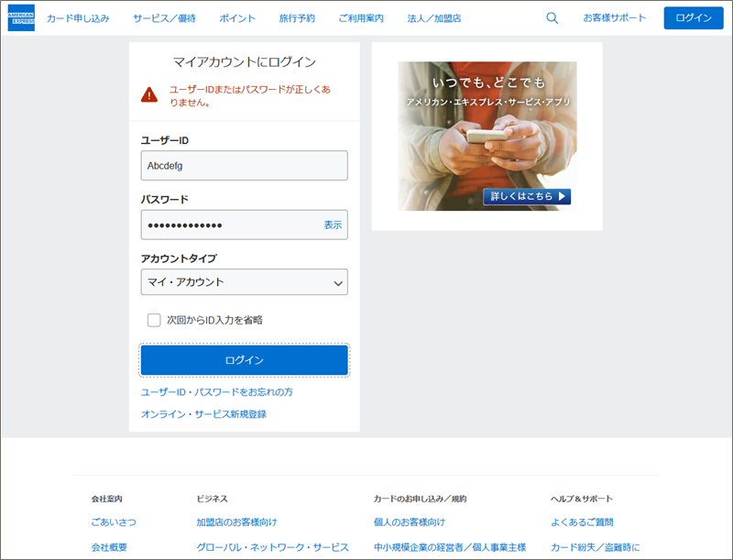
Task: Open the search magnifier icon
Action: click(x=552, y=18)
